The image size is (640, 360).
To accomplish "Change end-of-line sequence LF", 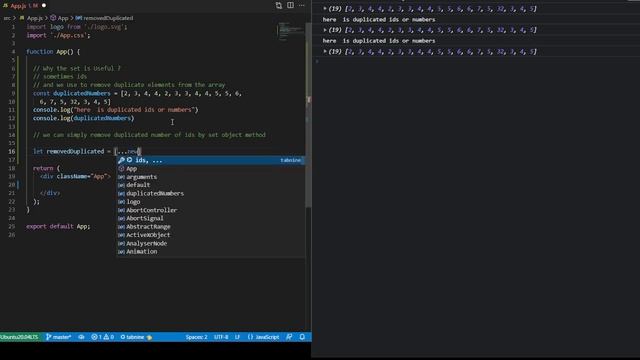I will point(237,337).
